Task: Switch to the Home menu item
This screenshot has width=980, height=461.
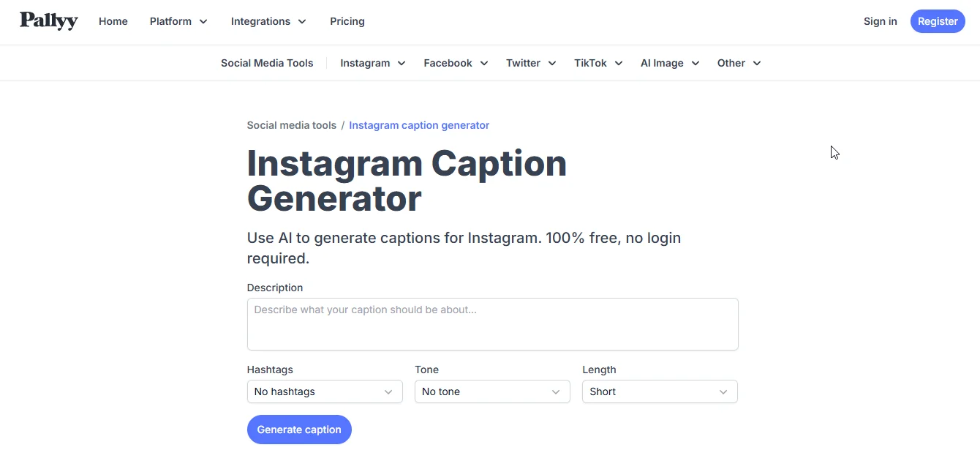Action: click(113, 21)
